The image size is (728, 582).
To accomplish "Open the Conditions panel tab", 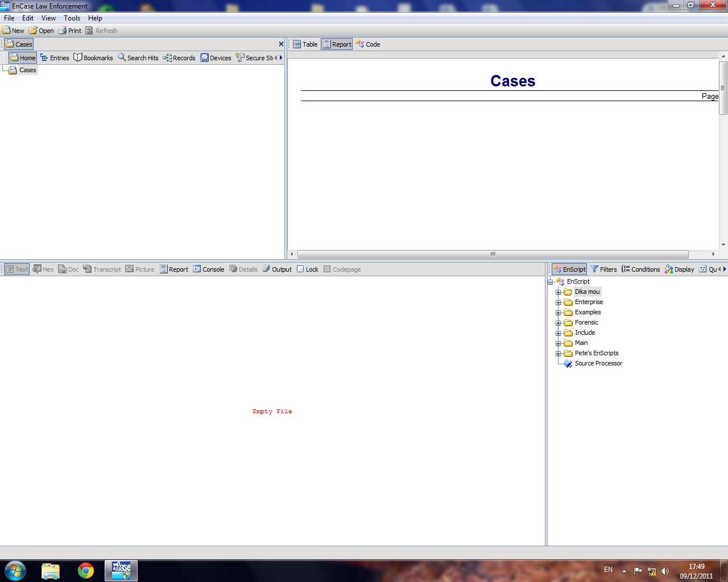I will [640, 269].
